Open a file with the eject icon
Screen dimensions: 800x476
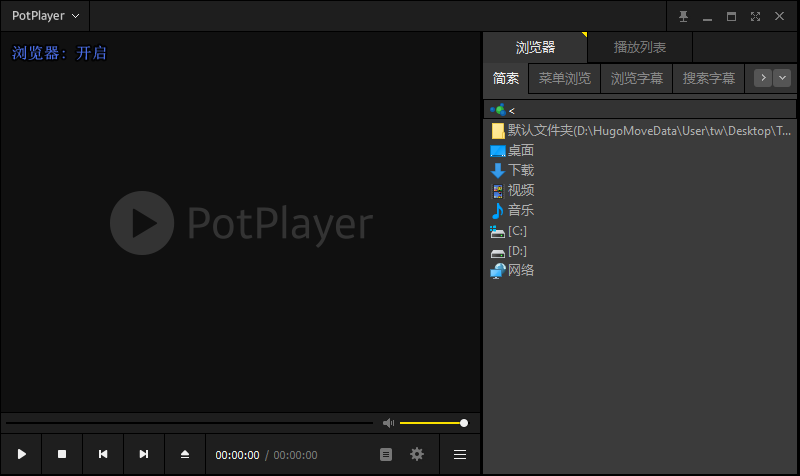coord(185,454)
